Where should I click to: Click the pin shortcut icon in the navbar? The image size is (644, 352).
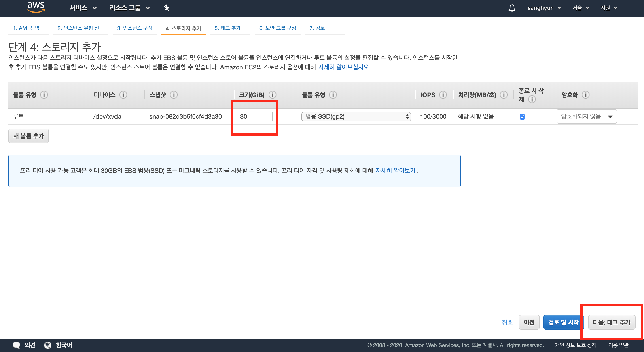tap(167, 8)
